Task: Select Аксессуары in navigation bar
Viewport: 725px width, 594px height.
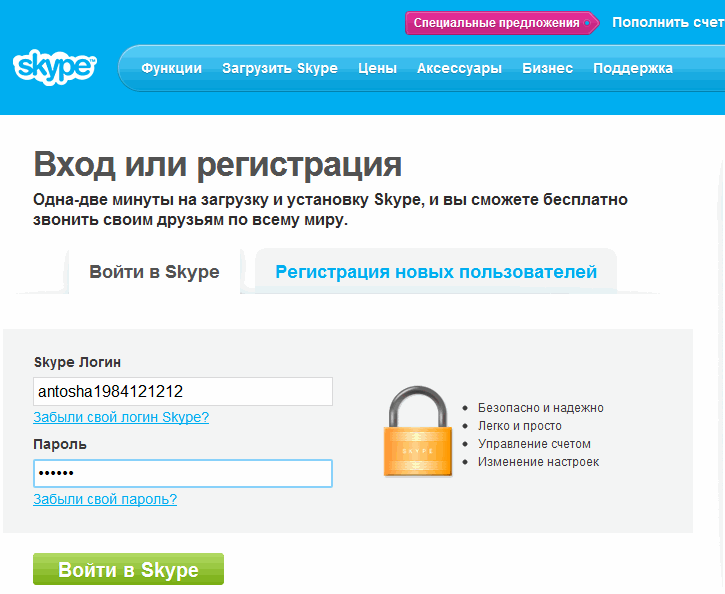Action: click(x=459, y=68)
